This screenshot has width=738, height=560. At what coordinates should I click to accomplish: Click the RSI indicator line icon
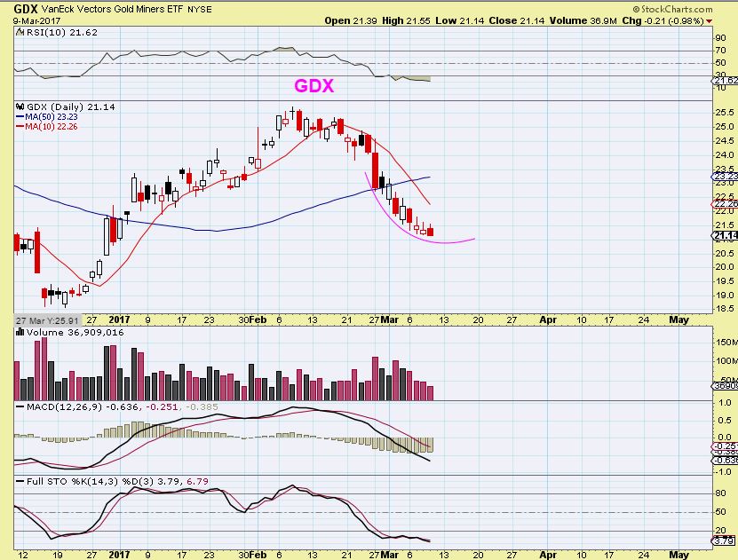tap(20, 32)
